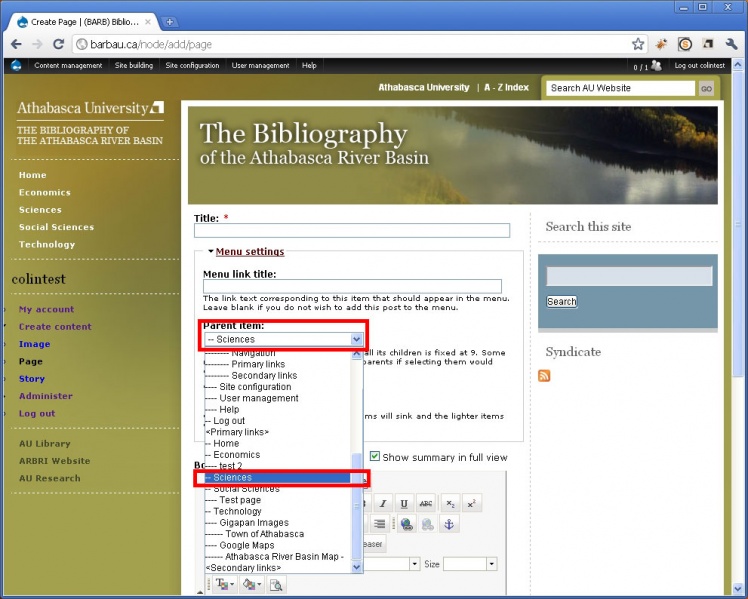Open the bug extension icon in toolbar
The image size is (748, 599).
pyautogui.click(x=661, y=44)
